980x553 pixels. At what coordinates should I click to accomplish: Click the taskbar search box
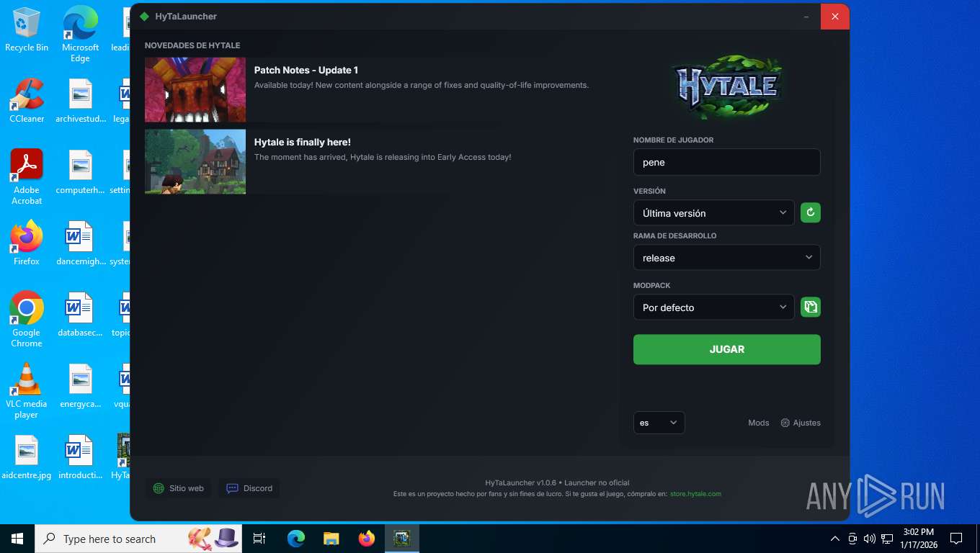click(x=138, y=539)
